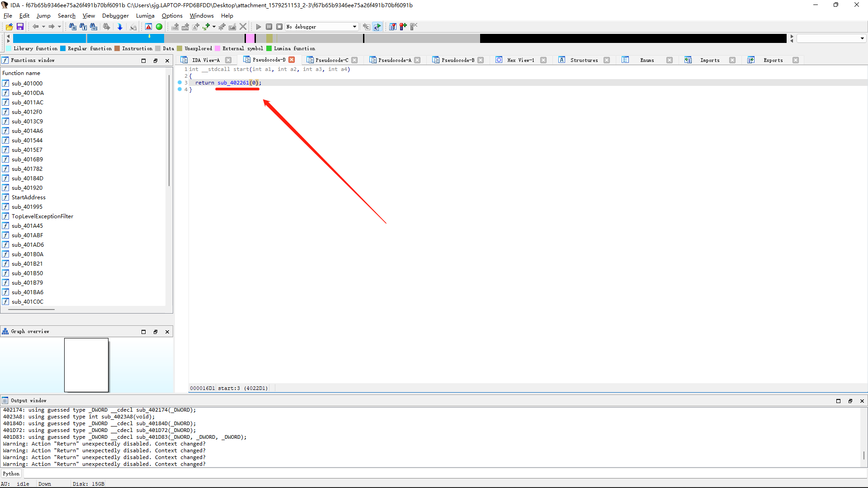
Task: Select sub_4016B9 in functions list
Action: coord(27,159)
